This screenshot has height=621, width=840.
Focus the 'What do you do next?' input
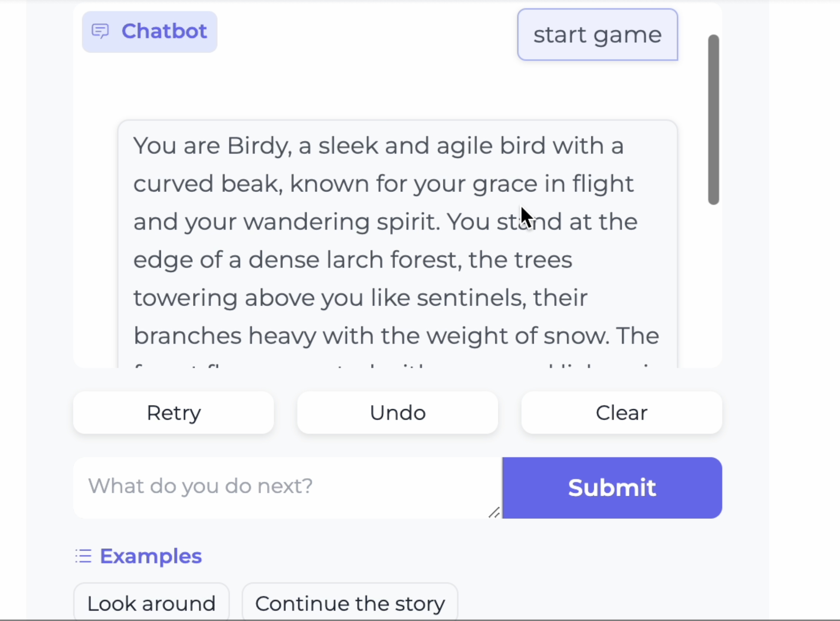[x=287, y=488]
